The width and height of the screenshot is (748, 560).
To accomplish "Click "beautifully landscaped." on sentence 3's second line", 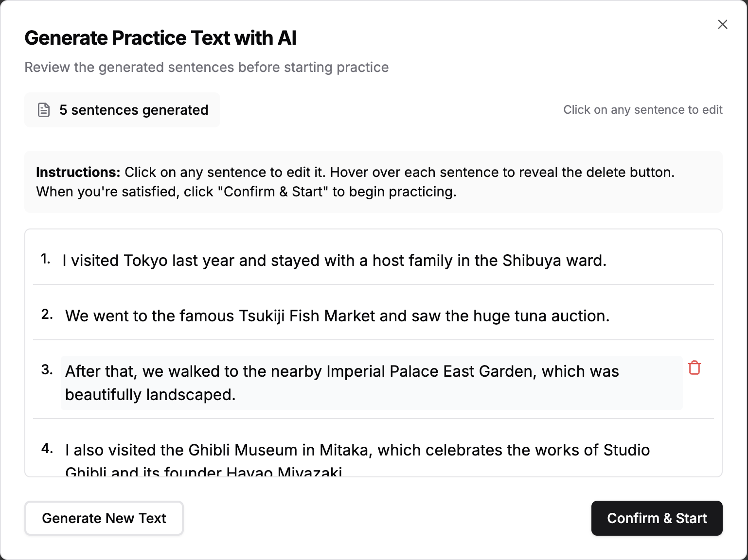I will 150,395.
